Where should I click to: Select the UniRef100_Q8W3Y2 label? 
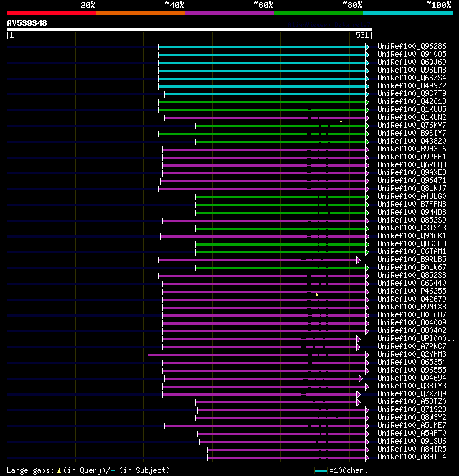[x=412, y=417]
